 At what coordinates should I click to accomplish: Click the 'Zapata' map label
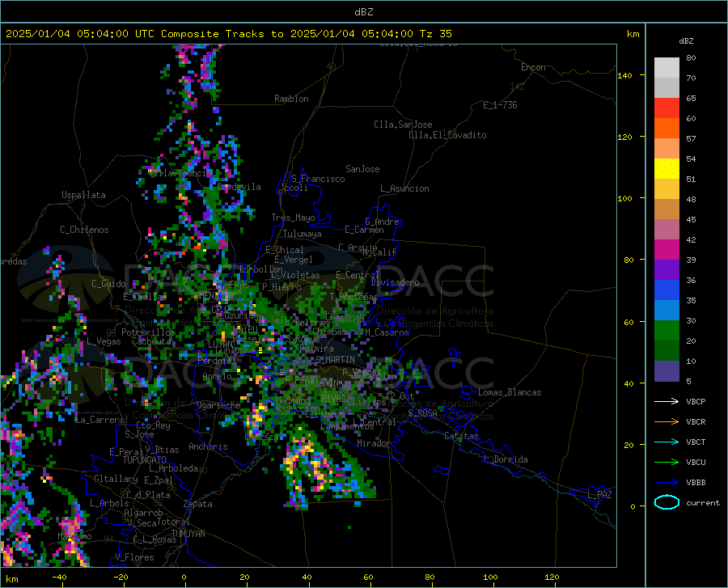coord(198,504)
